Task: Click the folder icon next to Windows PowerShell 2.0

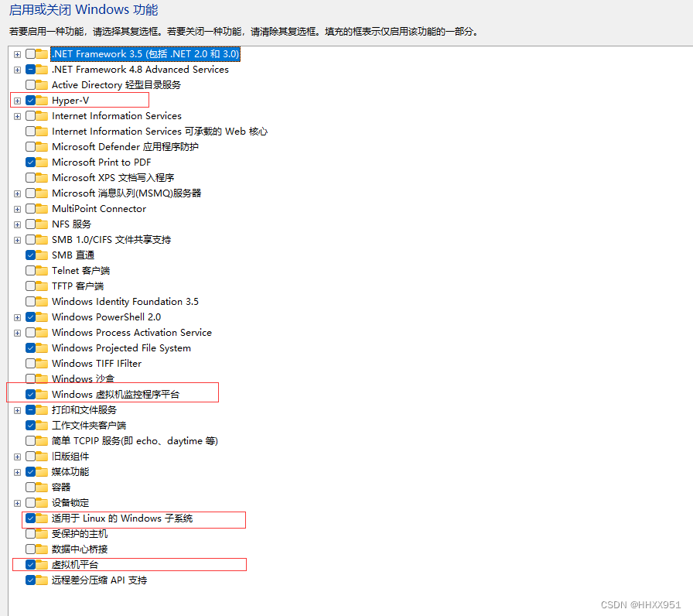Action: tap(40, 317)
